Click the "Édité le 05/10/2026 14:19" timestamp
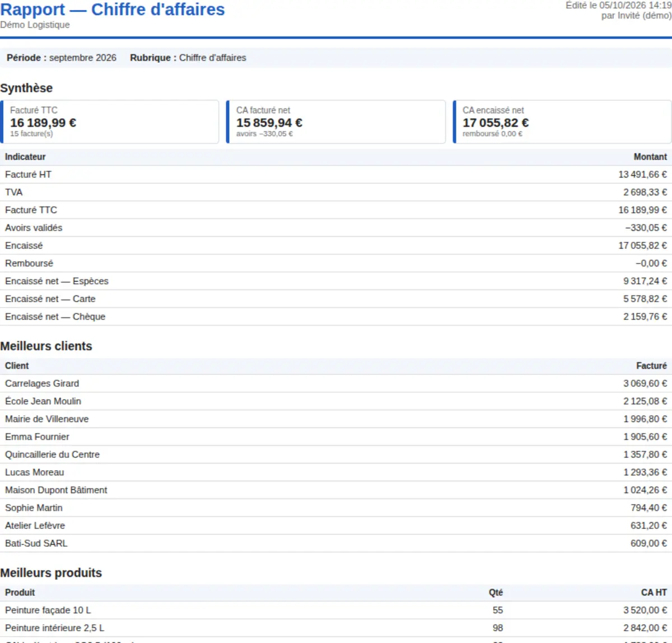The width and height of the screenshot is (672, 643). click(618, 5)
